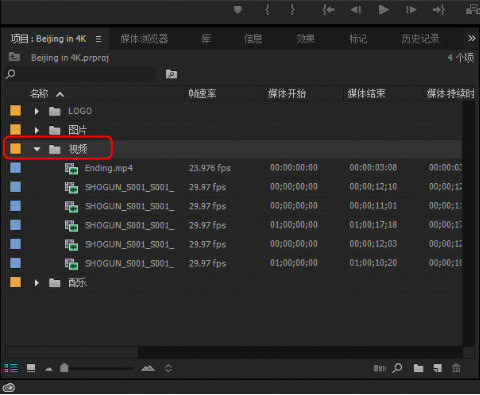Create a new bin with folder icon
This screenshot has width=480, height=395.
click(x=418, y=368)
